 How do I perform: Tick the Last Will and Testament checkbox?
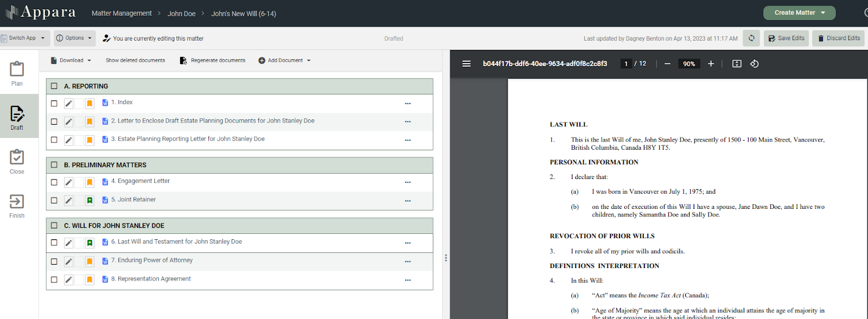[54, 243]
